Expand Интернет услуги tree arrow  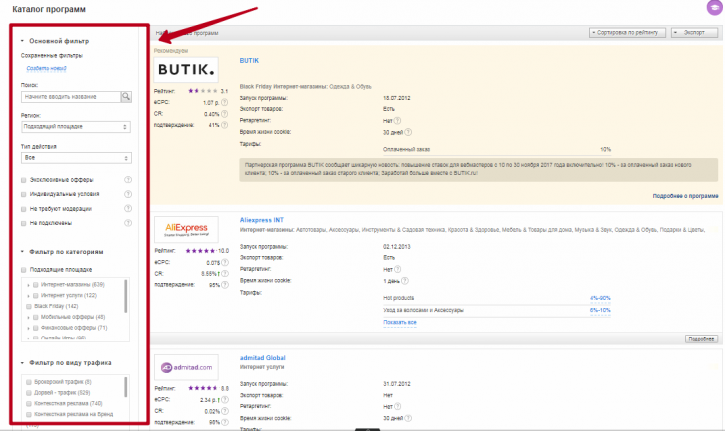click(29, 296)
